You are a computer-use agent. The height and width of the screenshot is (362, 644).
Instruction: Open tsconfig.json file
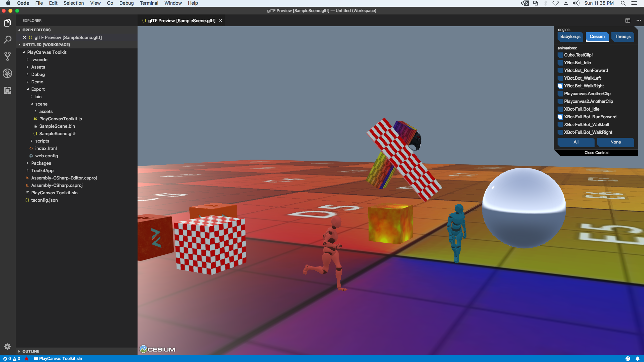[x=44, y=200]
